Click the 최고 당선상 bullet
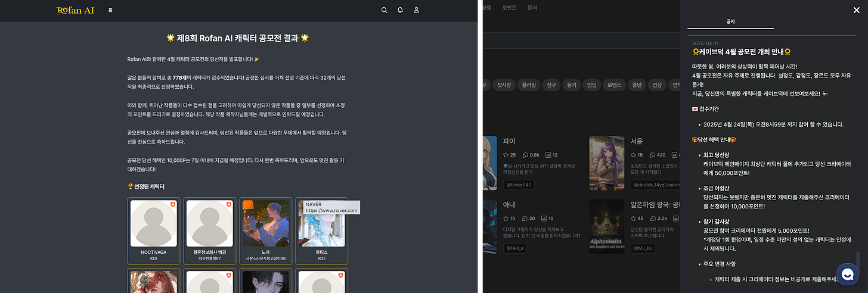The image size is (868, 293). coord(718,155)
